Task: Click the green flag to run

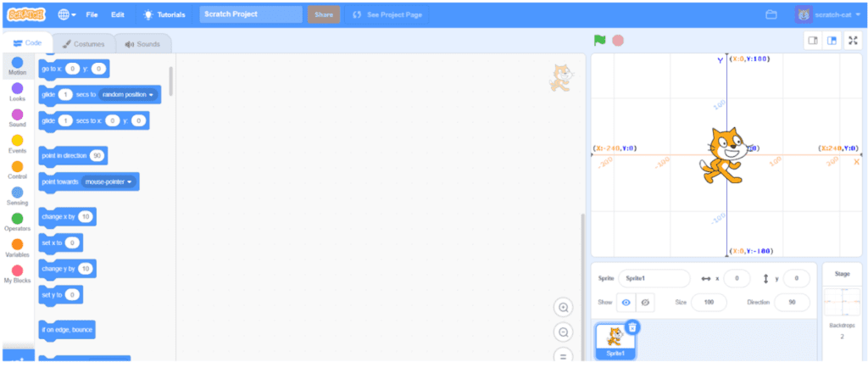Action: (x=600, y=40)
